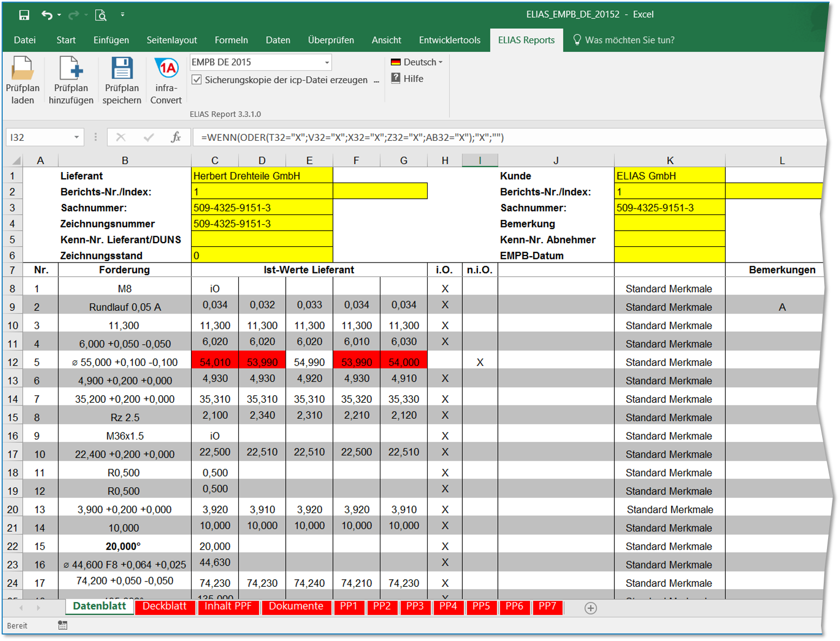This screenshot has height=641, width=840.
Task: Open the Deckblatt sheet tab
Action: tap(165, 606)
